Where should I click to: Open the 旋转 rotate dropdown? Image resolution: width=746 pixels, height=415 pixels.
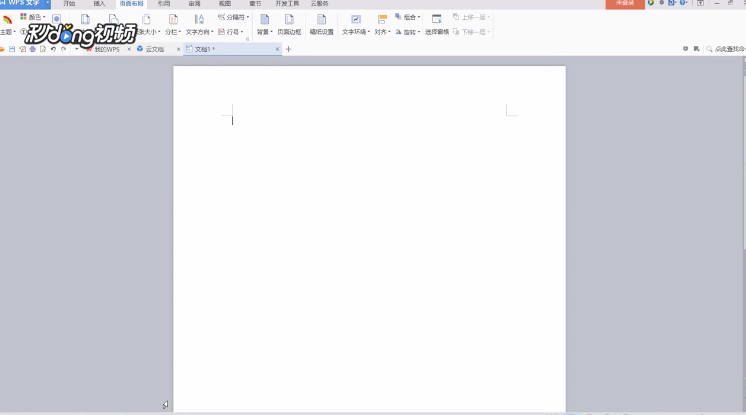pyautogui.click(x=408, y=32)
